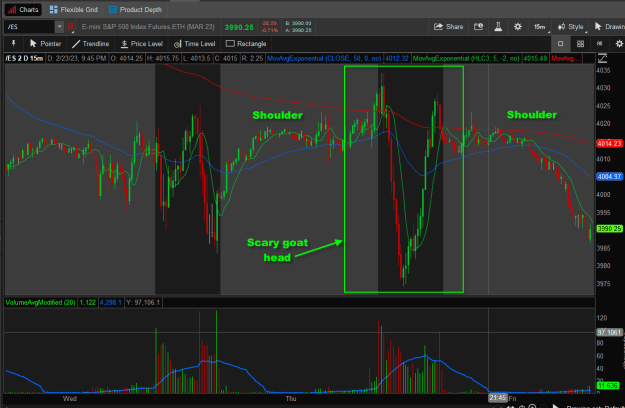Click the Y: 97,106.1 volume readout

[143, 302]
